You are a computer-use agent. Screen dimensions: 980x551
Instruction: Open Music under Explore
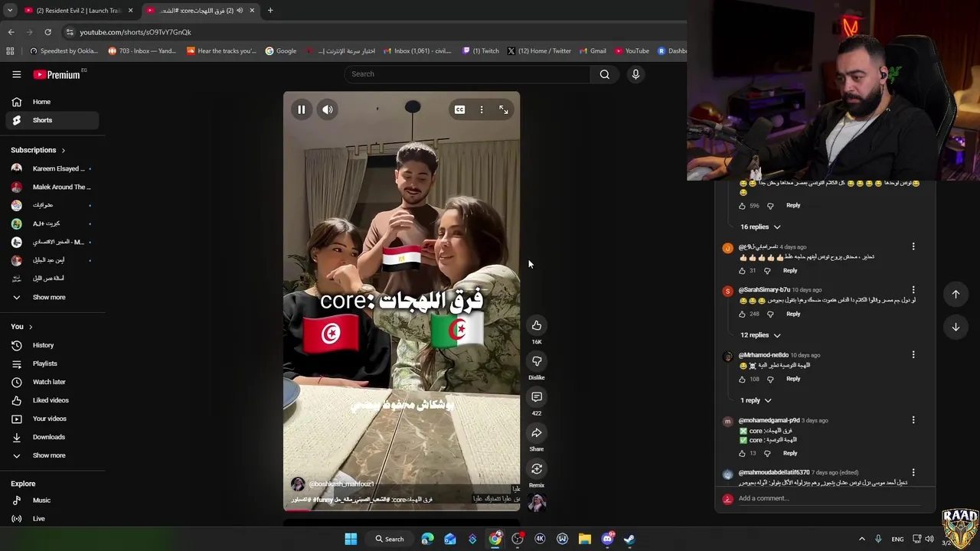53,500
